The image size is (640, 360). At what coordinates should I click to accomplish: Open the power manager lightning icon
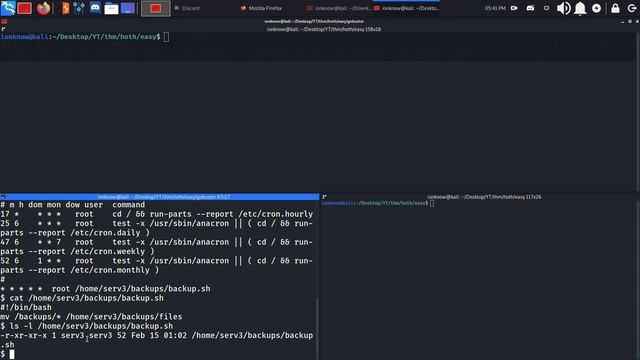(x=596, y=8)
